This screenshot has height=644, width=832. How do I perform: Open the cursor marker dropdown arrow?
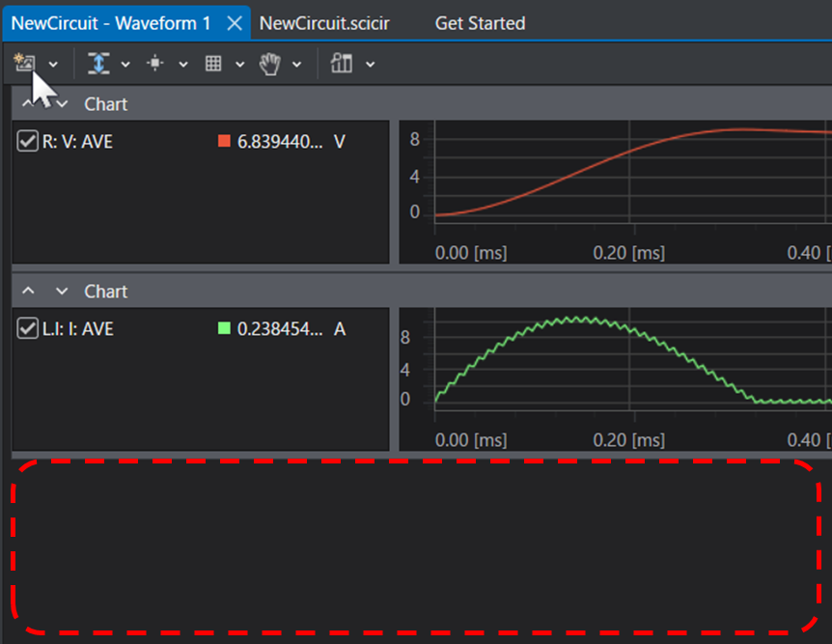(x=183, y=65)
